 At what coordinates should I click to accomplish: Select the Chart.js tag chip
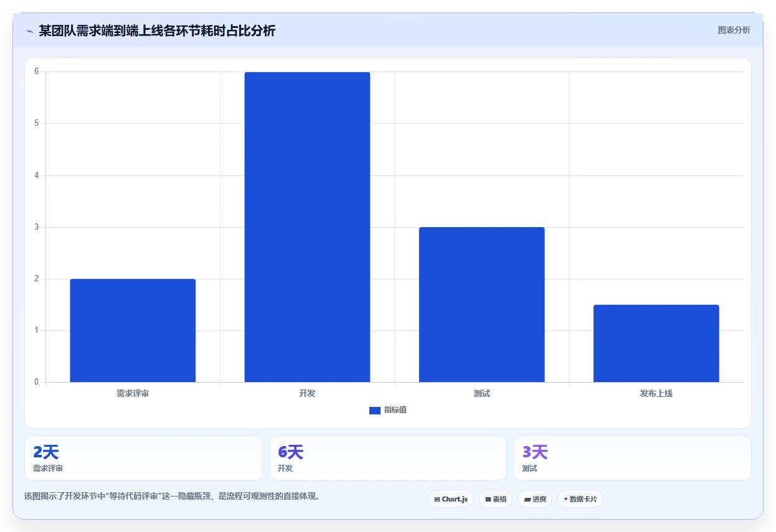pos(451,499)
